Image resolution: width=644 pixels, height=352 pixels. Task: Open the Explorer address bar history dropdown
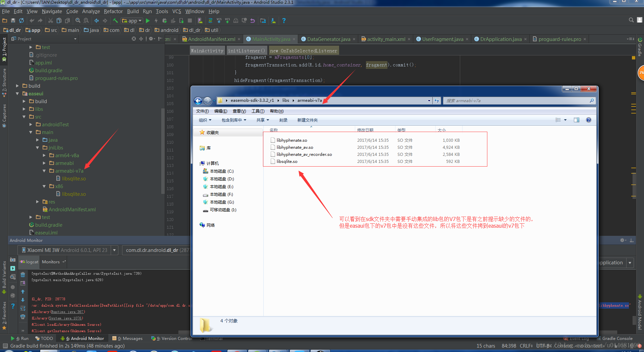(429, 100)
